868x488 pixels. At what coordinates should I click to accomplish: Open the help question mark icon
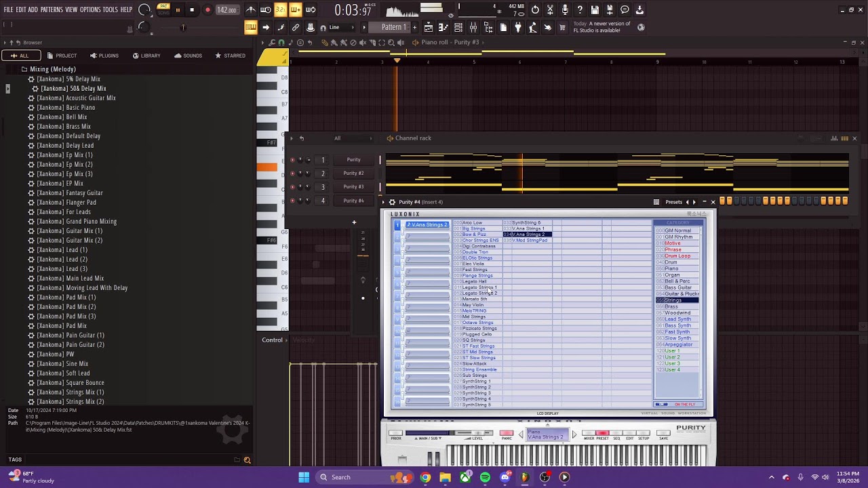click(x=580, y=9)
